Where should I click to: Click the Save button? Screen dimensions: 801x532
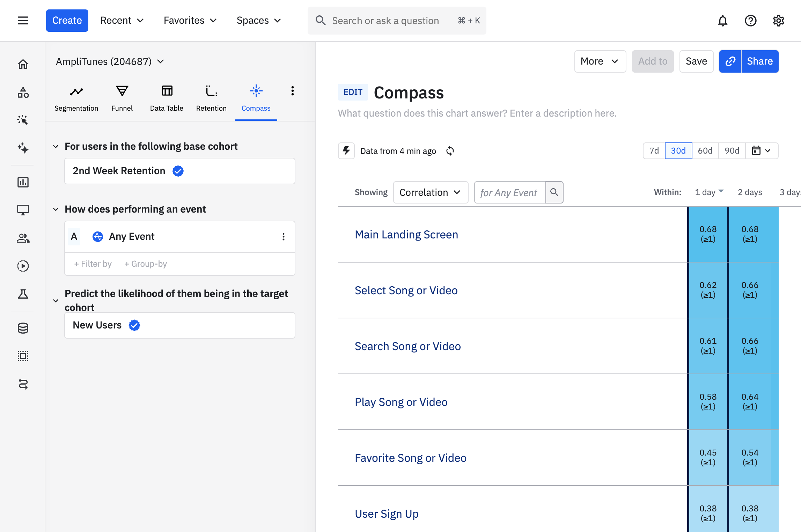(x=696, y=61)
